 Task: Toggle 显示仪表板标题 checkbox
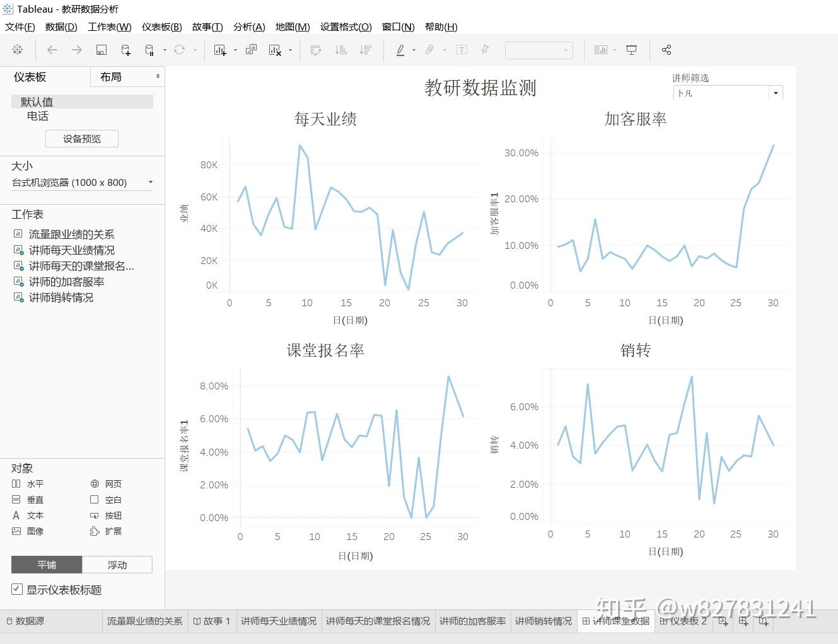point(17,589)
